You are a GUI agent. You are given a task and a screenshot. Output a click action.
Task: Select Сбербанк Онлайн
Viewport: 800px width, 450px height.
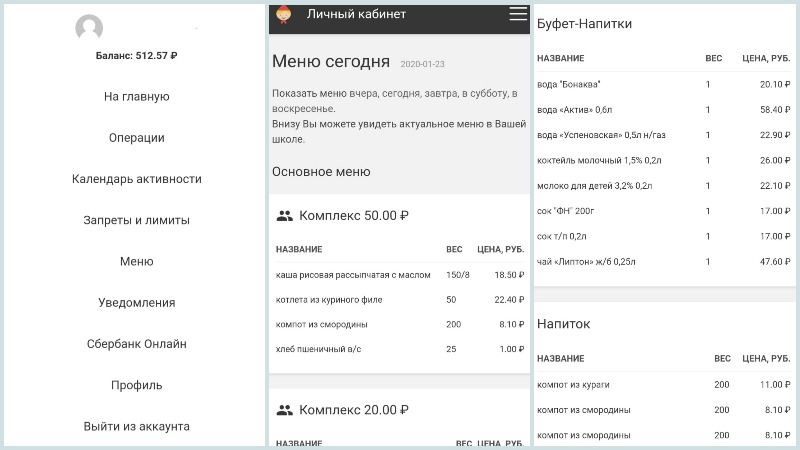click(137, 344)
